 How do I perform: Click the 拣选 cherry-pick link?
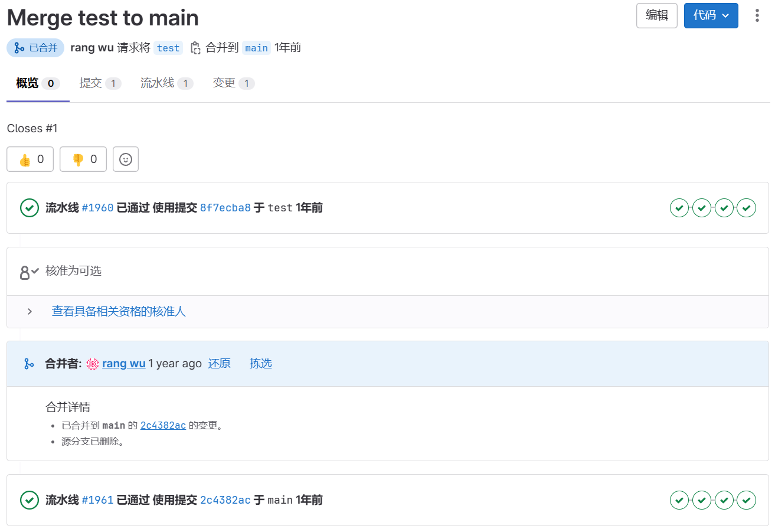(260, 364)
